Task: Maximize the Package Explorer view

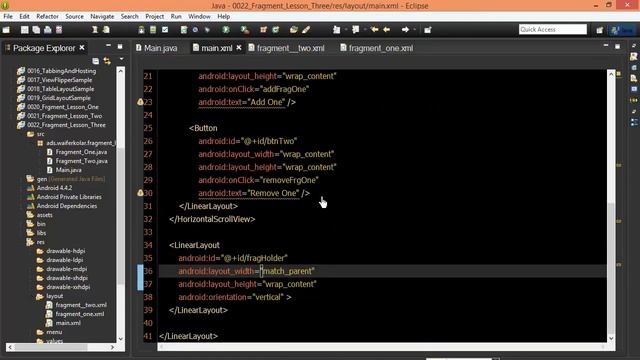Action: point(120,47)
